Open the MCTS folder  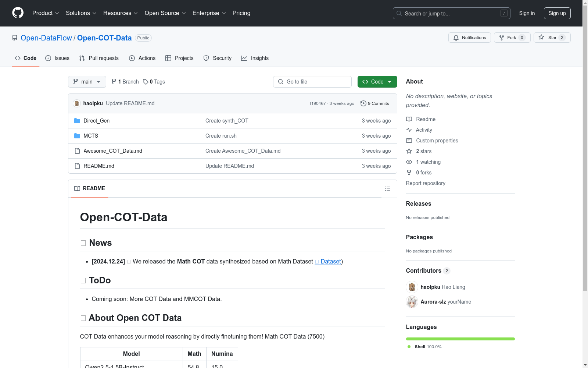point(91,136)
